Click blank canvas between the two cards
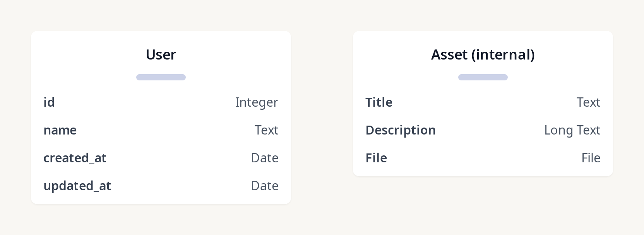Image resolution: width=644 pixels, height=235 pixels. [x=322, y=116]
